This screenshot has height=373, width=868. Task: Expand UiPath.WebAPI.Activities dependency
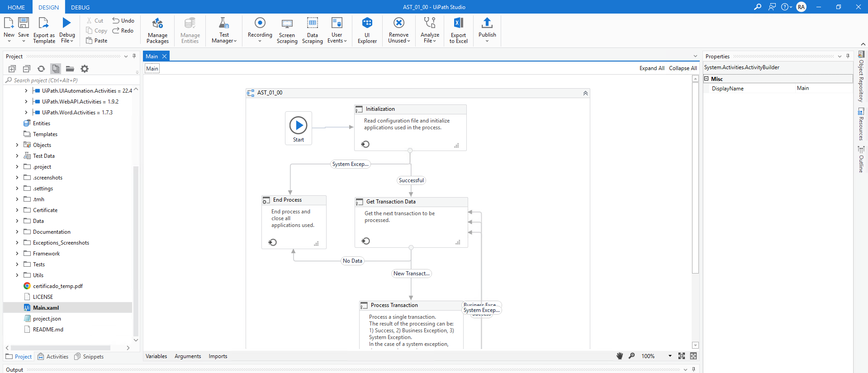[x=26, y=102]
